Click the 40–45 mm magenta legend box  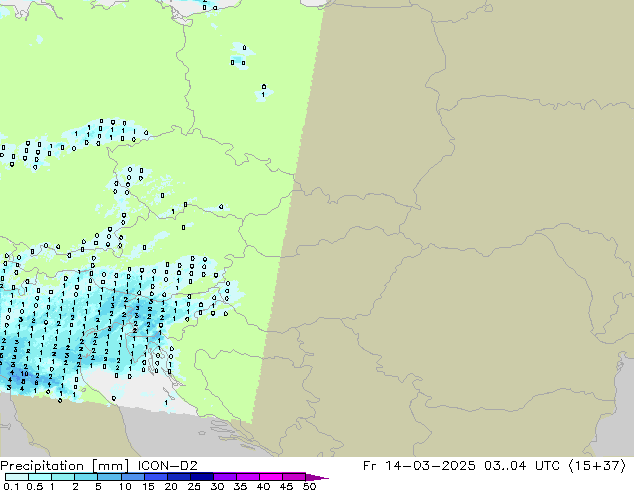click(x=271, y=477)
